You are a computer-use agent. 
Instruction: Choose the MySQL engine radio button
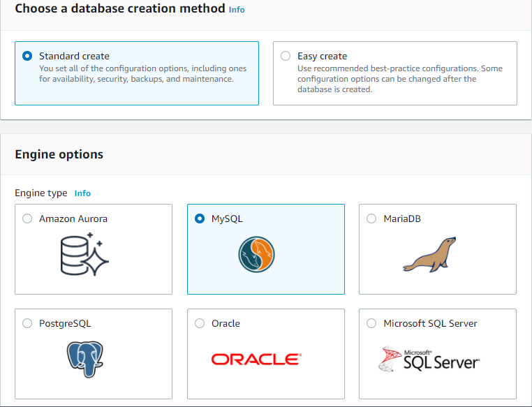(200, 219)
